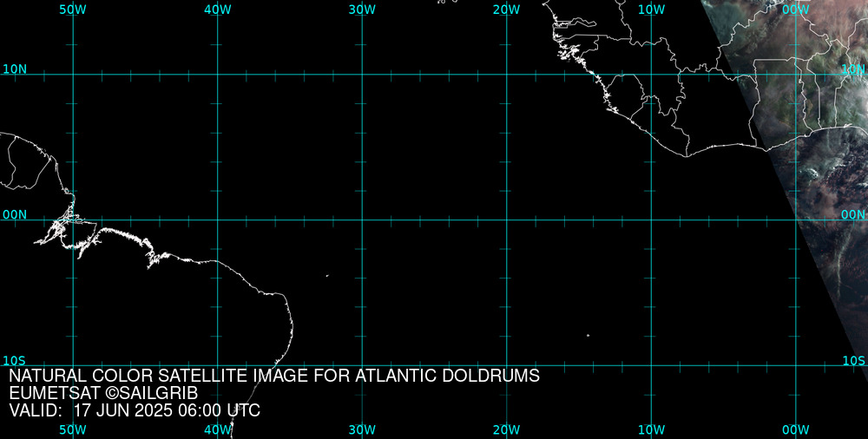Click the 10W label along the top edge

pyautogui.click(x=652, y=10)
